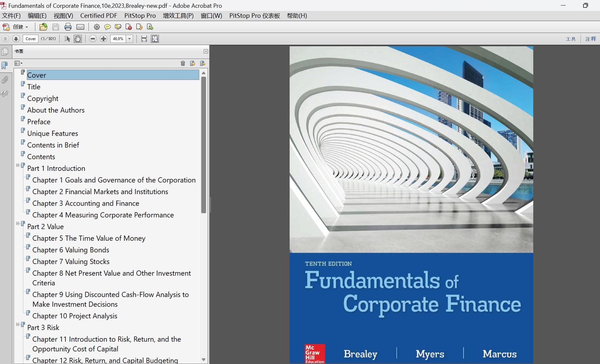
Task: Click the highlight text tool icon
Action: (x=118, y=27)
